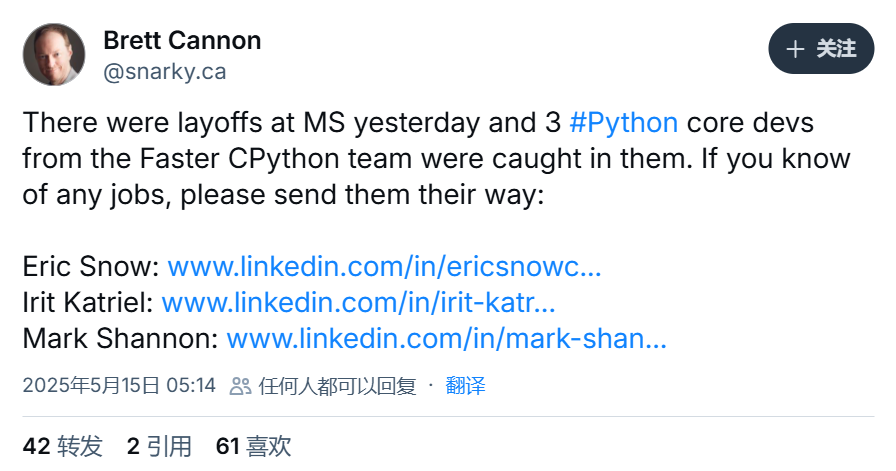Viewport: 896px width, 471px height.
Task: View the 61 喜欢 likes list
Action: point(253,446)
